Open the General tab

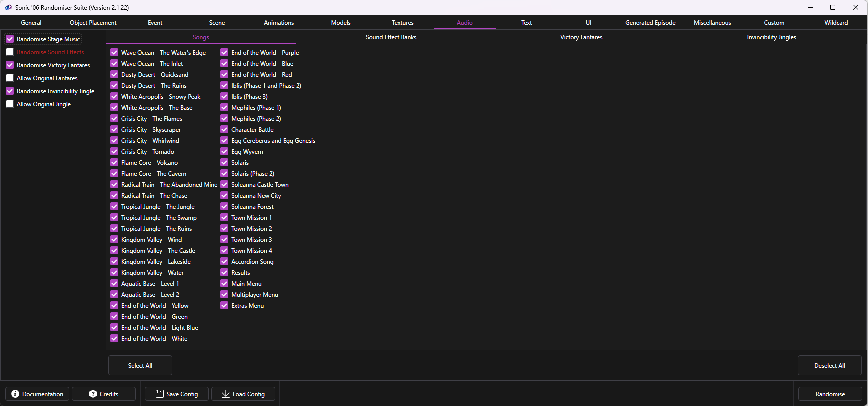tap(31, 23)
